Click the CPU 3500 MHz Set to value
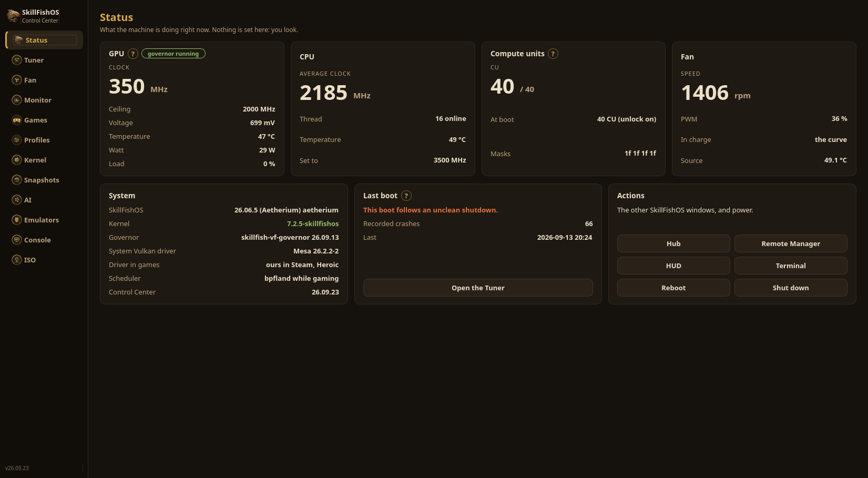Screen dimensions: 868x478 click(x=450, y=160)
